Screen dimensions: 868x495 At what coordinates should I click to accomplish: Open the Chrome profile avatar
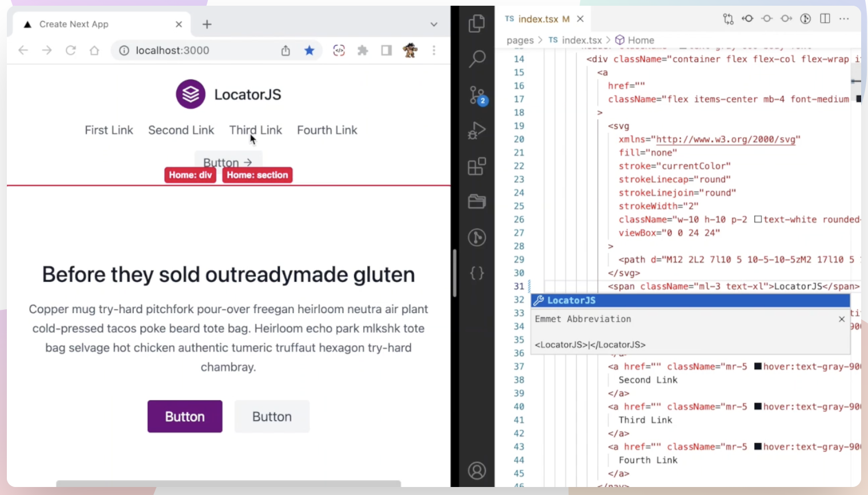[x=410, y=50]
